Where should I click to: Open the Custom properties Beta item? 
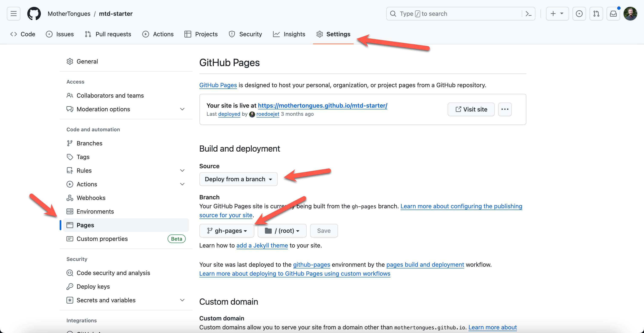(x=126, y=239)
